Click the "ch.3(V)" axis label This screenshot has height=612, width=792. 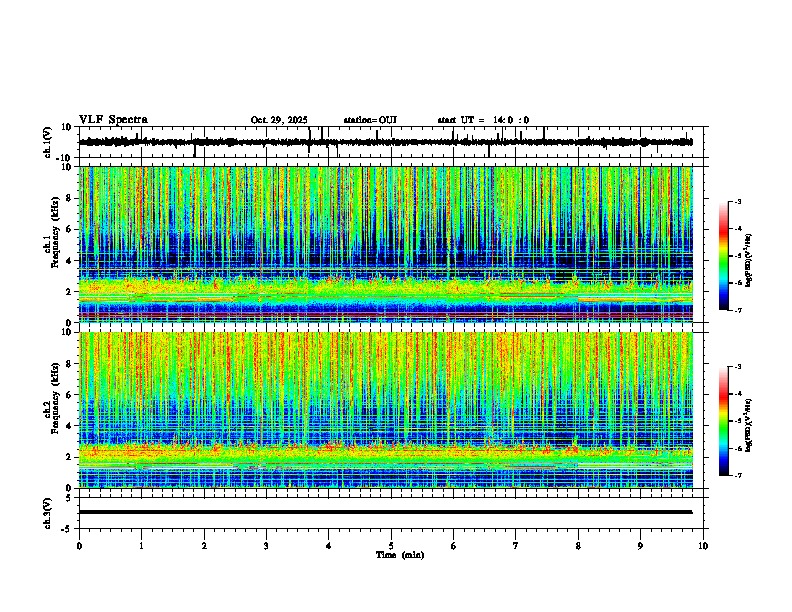[47, 513]
